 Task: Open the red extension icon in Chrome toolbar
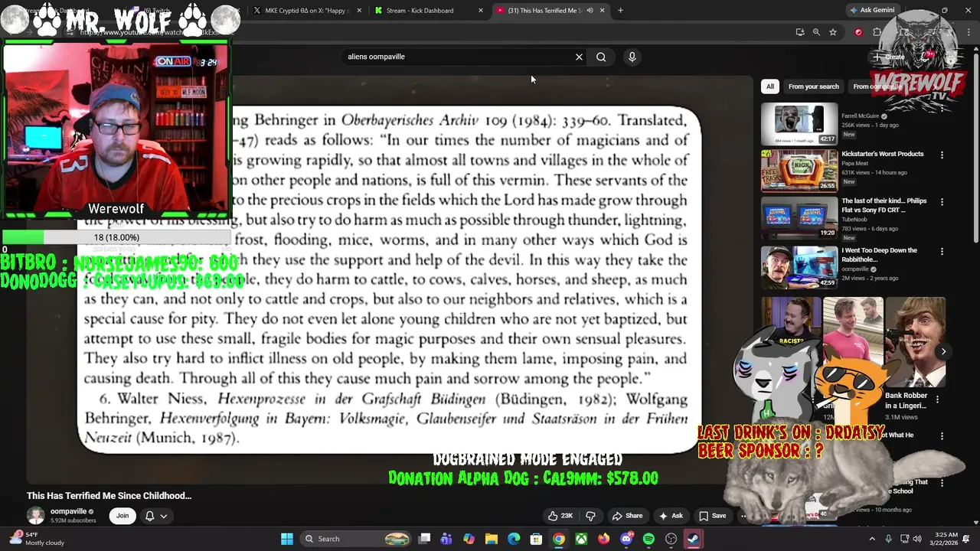(x=858, y=32)
